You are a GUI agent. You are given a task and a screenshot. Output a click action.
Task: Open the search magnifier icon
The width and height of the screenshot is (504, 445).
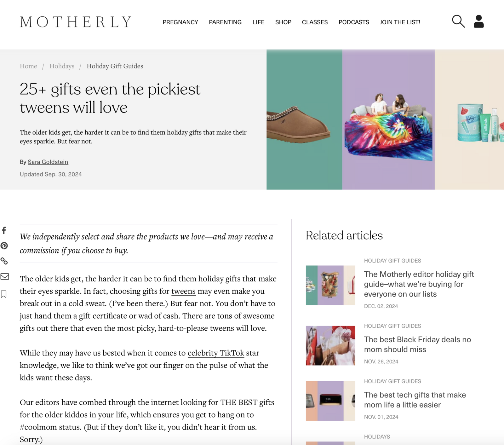click(458, 21)
